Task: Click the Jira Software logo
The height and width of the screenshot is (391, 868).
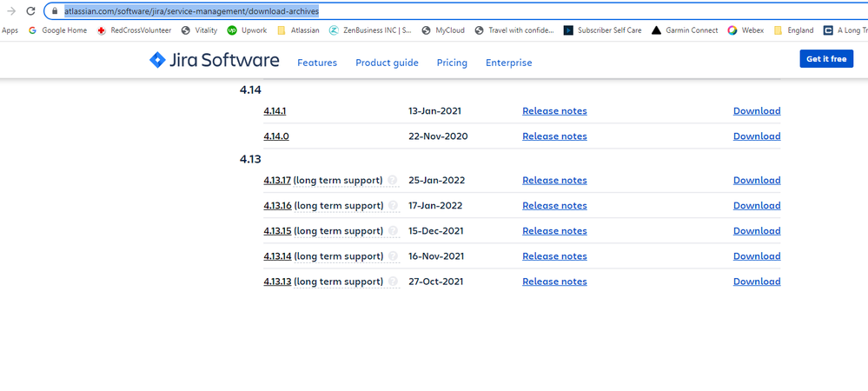Action: click(215, 60)
